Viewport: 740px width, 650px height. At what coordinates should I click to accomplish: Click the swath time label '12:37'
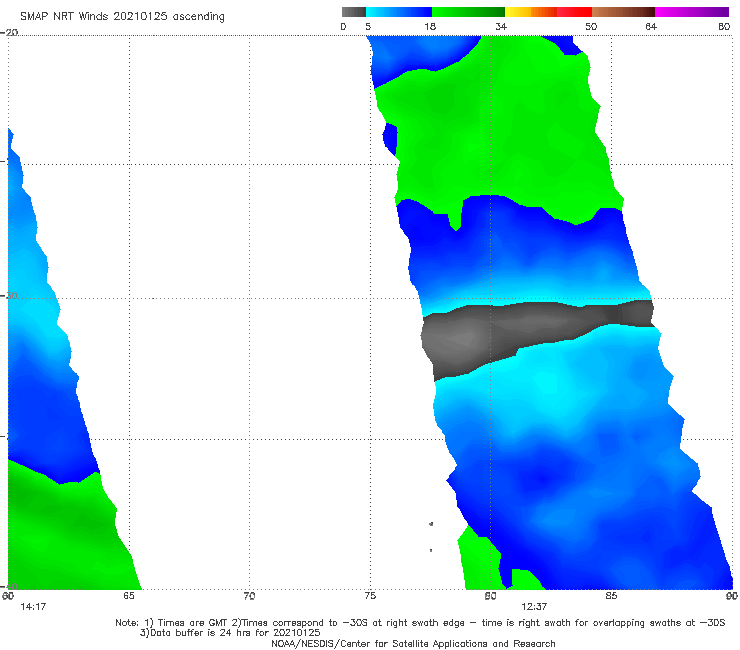534,607
